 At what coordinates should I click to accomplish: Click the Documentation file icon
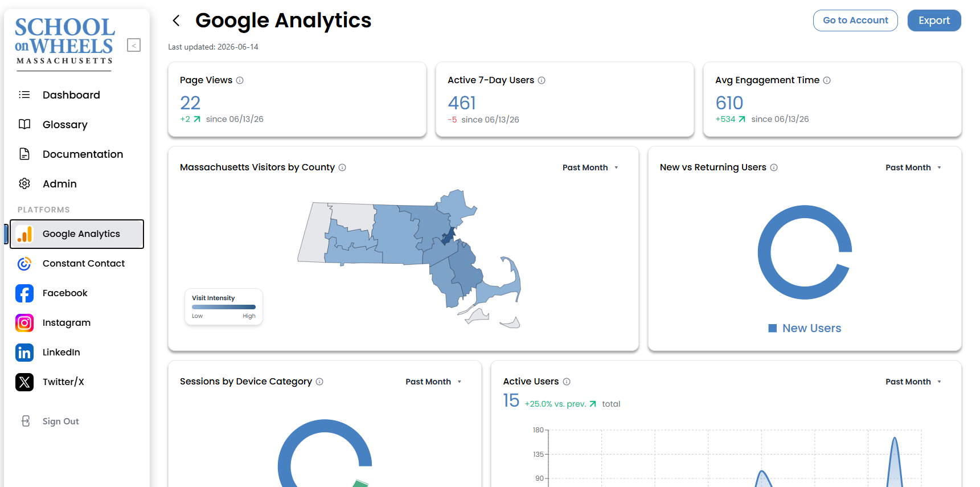click(x=24, y=154)
